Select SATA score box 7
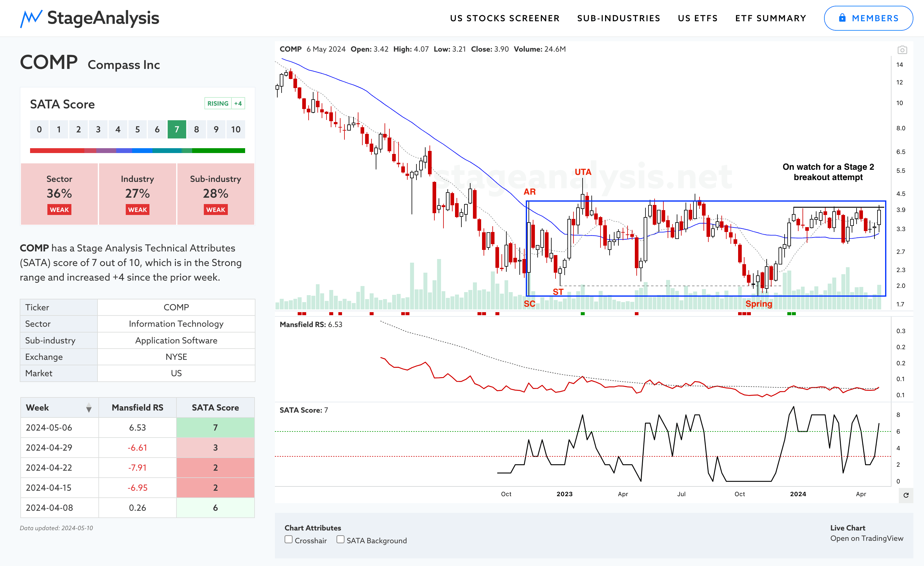This screenshot has height=566, width=924. tap(176, 129)
